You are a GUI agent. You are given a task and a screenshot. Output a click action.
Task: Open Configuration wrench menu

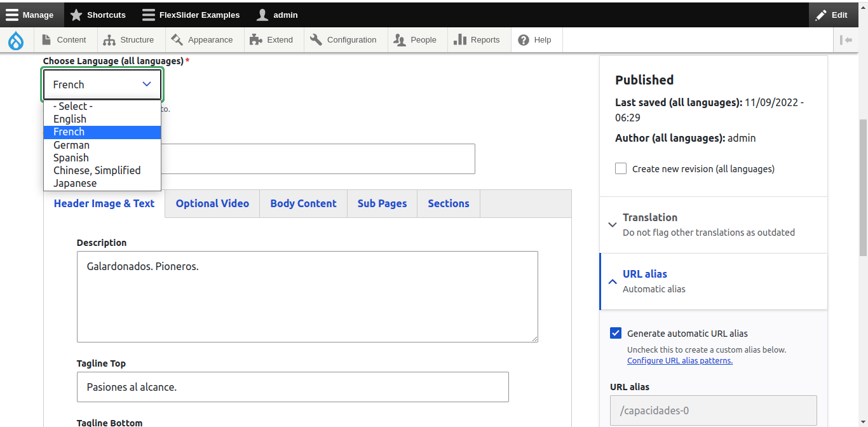(x=316, y=40)
